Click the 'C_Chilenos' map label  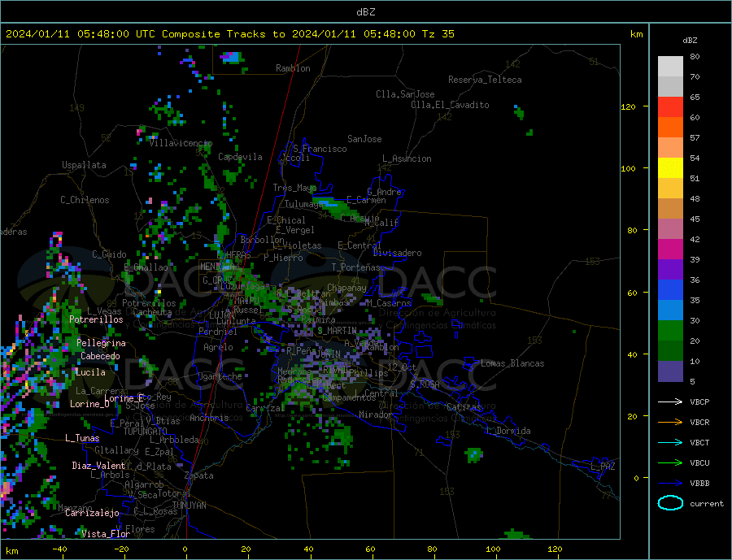(85, 200)
